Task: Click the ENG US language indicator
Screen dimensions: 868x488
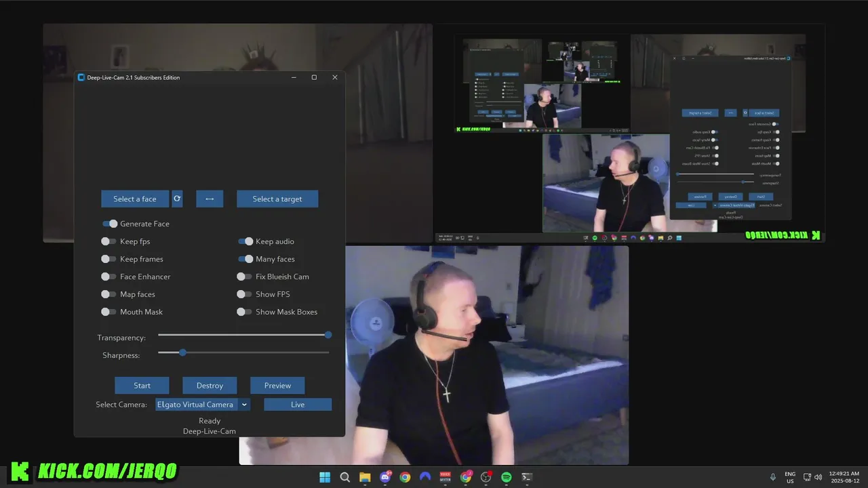Action: click(x=790, y=477)
